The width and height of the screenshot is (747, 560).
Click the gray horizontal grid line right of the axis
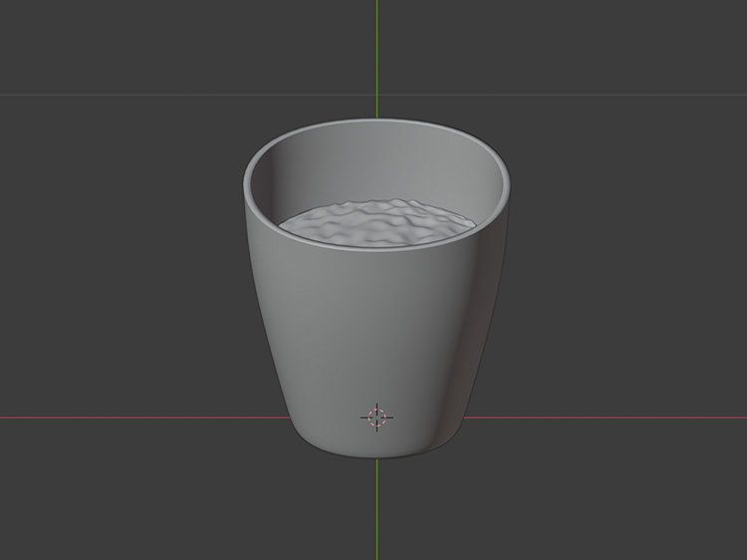pos(598,96)
